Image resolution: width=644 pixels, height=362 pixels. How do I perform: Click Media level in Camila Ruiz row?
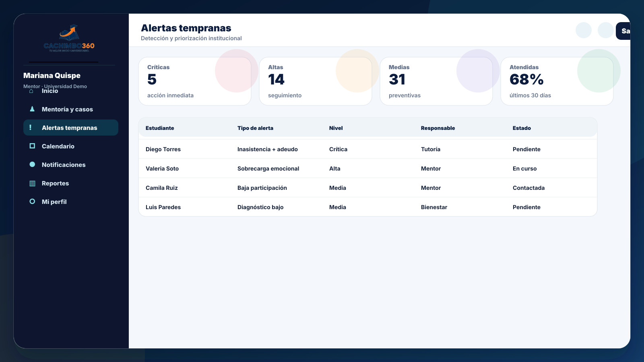[337, 188]
